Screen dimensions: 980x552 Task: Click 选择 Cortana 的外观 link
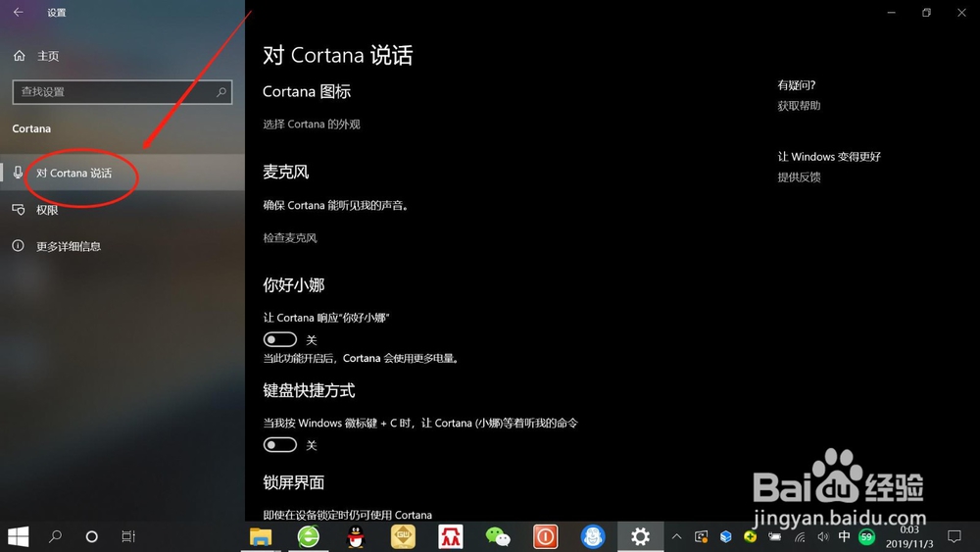tap(312, 124)
